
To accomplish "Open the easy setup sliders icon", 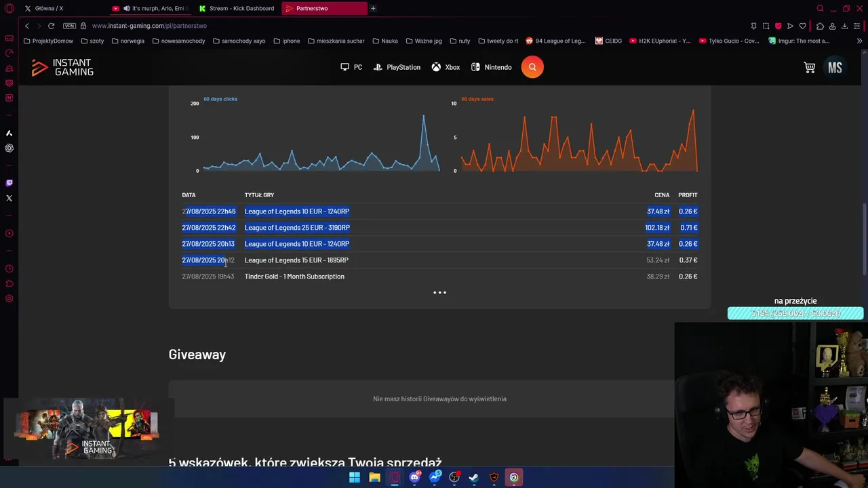I will point(857,26).
